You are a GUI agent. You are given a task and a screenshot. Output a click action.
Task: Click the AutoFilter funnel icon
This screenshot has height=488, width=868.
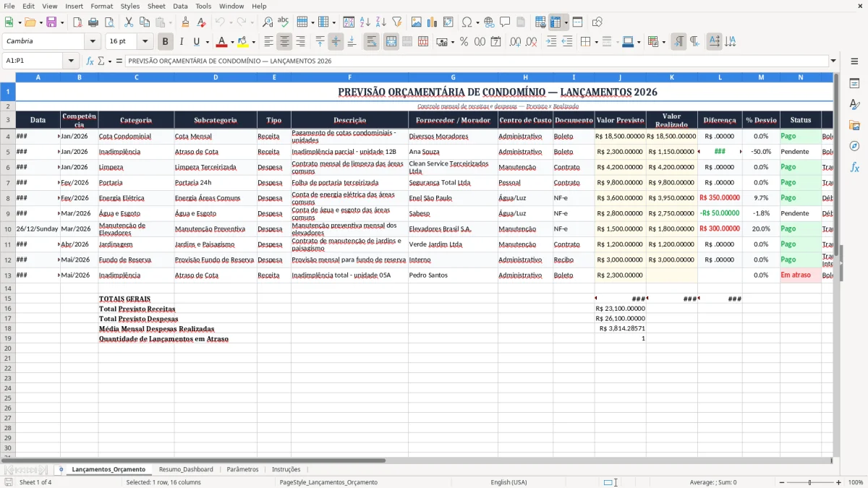396,22
